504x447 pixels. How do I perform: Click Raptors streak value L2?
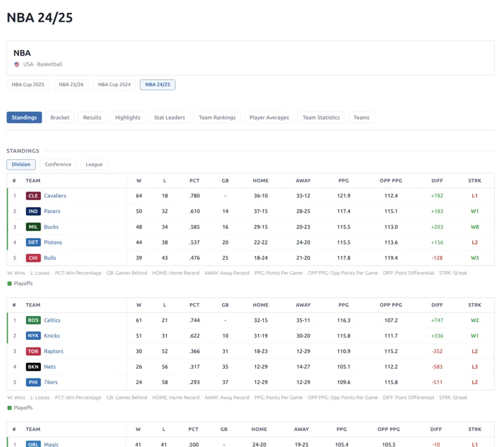pos(475,351)
